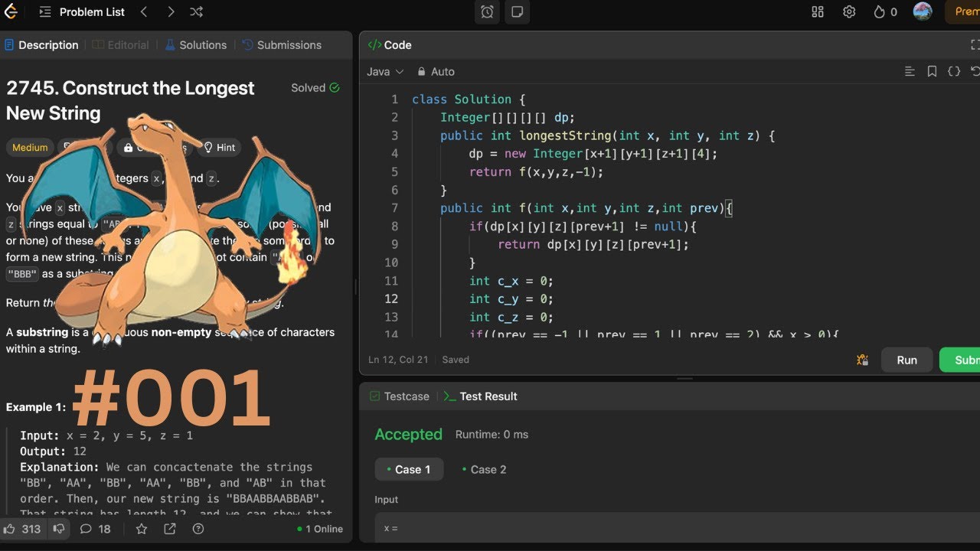Show the Hint for this problem

tap(218, 148)
